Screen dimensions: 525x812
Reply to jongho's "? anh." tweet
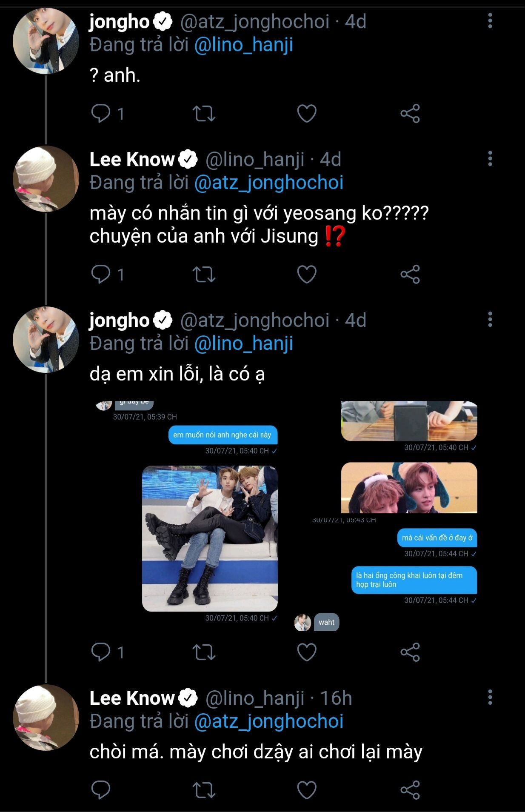pyautogui.click(x=101, y=114)
